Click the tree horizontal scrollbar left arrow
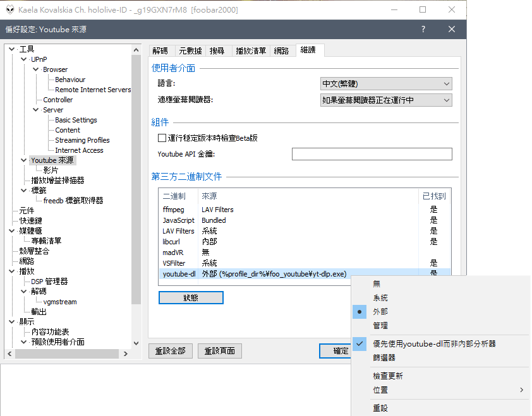The height and width of the screenshot is (416, 532). pyautogui.click(x=9, y=354)
